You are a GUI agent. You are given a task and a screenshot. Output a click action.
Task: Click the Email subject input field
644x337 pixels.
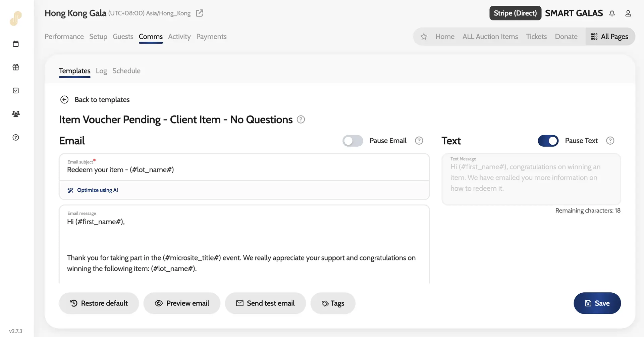click(x=244, y=170)
